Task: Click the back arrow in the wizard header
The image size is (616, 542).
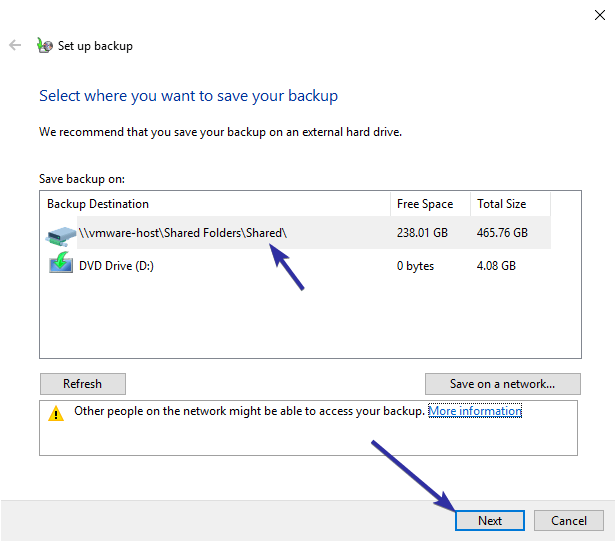Action: coord(15,45)
